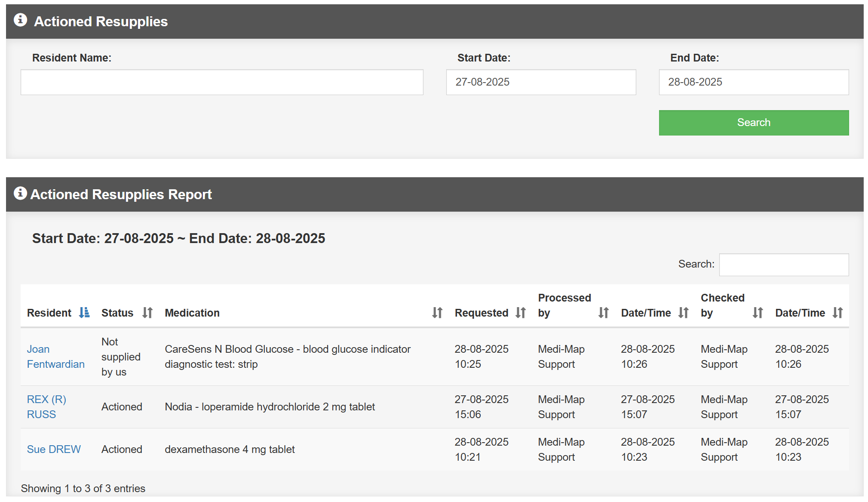Click the info icon beside Actioned Resupplies Report
868x502 pixels.
pyautogui.click(x=20, y=194)
